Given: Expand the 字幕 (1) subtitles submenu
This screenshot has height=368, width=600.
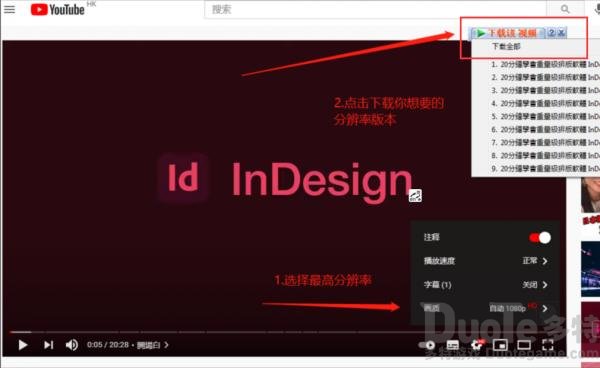Looking at the screenshot, I should (x=485, y=285).
